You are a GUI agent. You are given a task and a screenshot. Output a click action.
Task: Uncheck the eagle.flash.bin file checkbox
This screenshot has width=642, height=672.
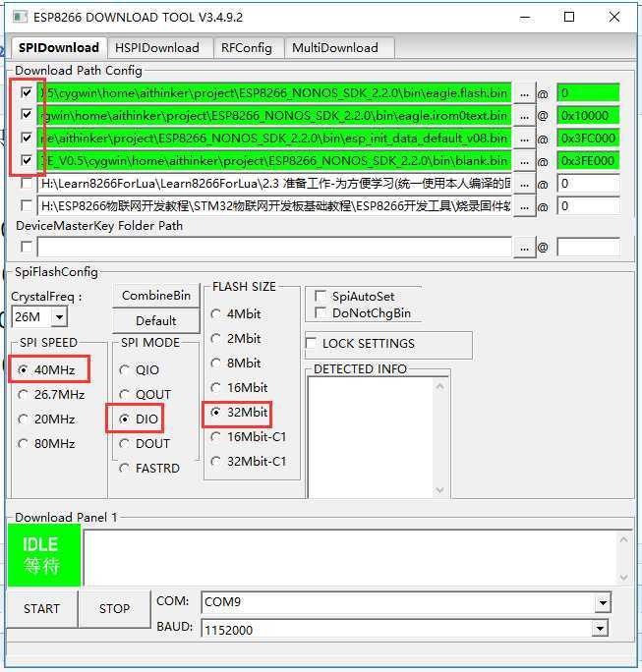(27, 92)
